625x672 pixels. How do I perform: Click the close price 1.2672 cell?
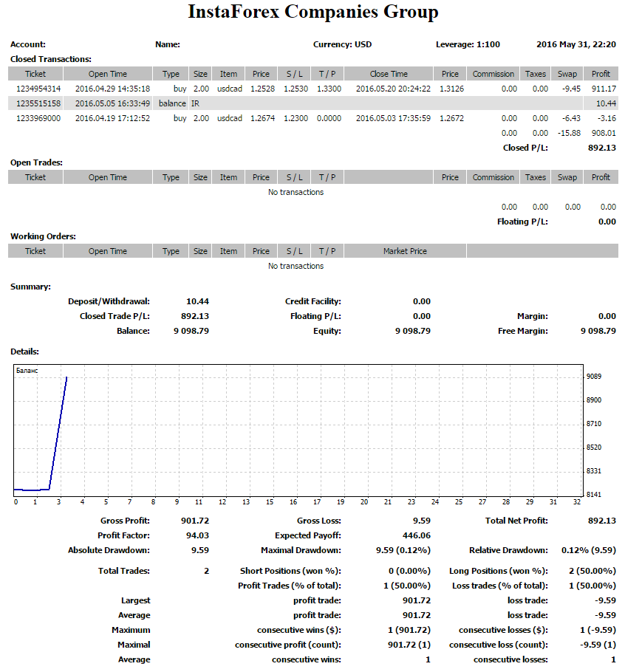tap(451, 118)
